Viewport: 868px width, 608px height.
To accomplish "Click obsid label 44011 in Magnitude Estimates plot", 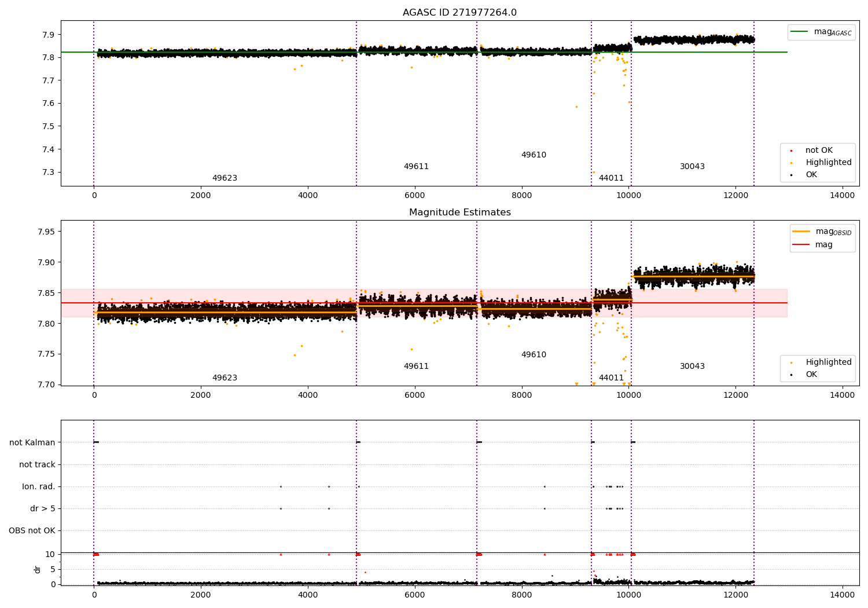I will [611, 378].
